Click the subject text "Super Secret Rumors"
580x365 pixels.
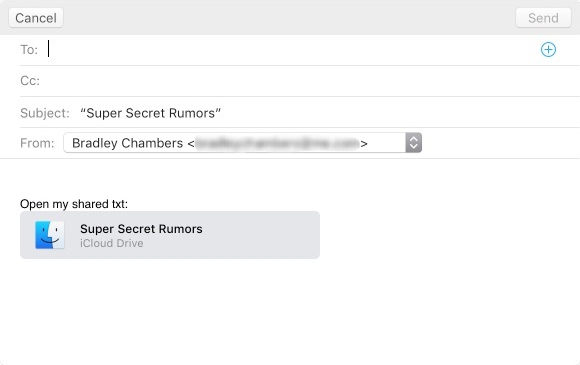pos(151,113)
